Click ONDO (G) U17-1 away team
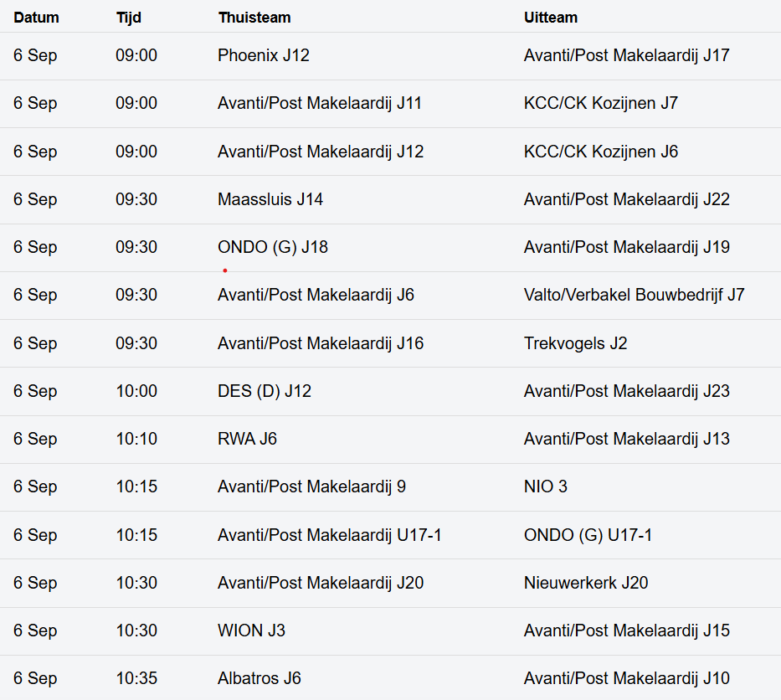781x700 pixels. [x=588, y=535]
